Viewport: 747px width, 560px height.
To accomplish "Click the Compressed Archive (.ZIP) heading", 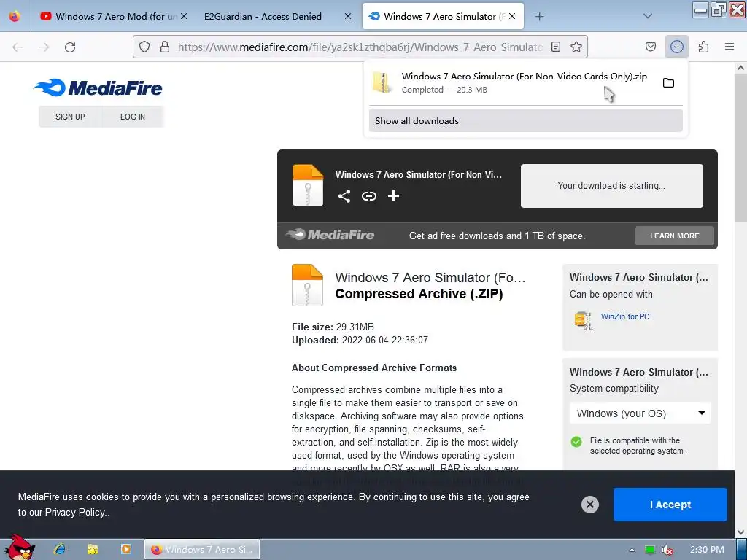I will 419,294.
